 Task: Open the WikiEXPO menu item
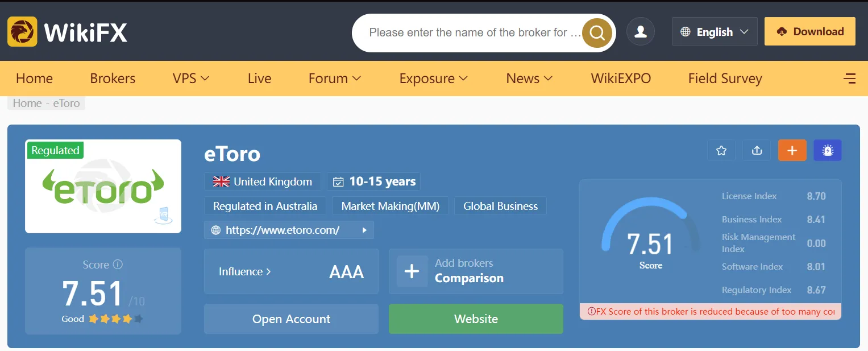(621, 79)
